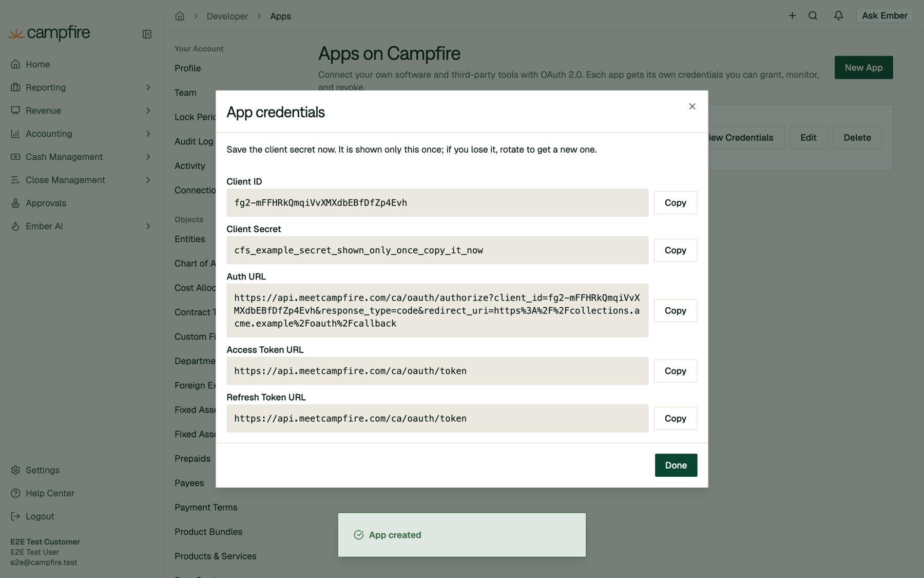Image resolution: width=924 pixels, height=578 pixels.
Task: Copy the Client Secret
Action: [x=675, y=250]
